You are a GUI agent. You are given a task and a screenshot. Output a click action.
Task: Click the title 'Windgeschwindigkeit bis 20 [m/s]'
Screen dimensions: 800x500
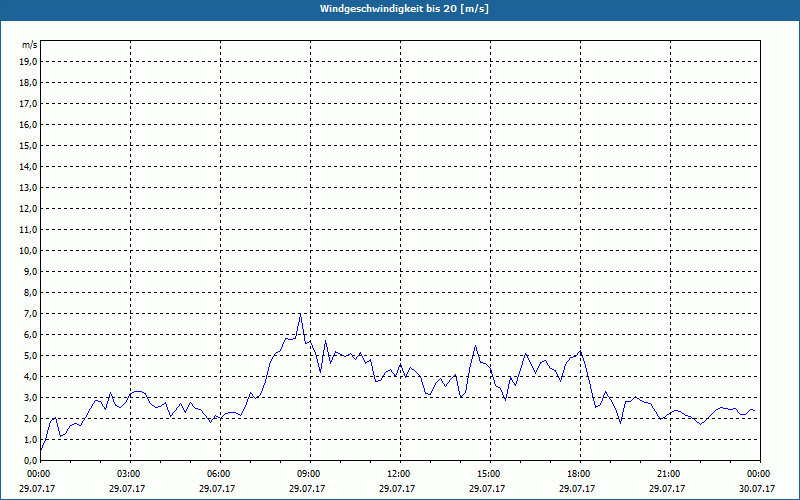pyautogui.click(x=404, y=9)
